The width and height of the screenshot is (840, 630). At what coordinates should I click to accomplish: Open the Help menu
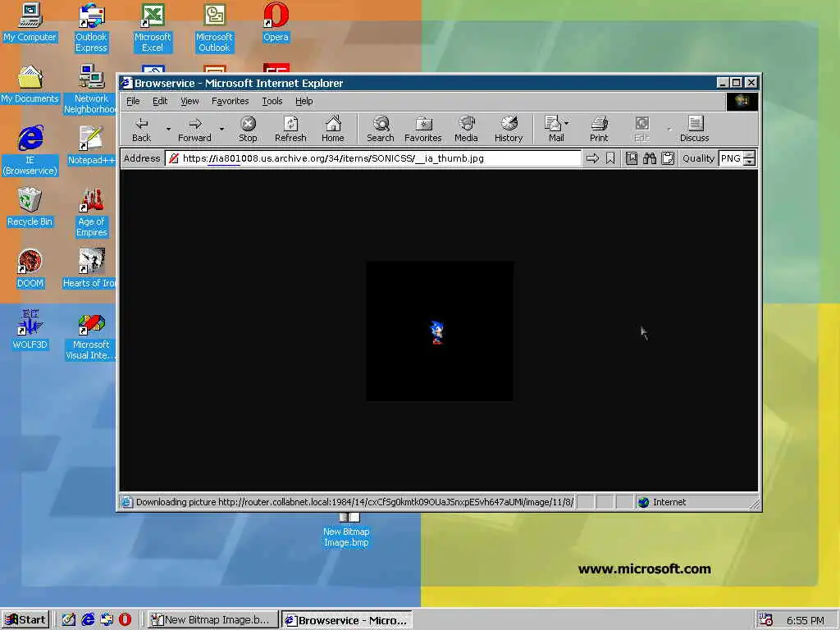pyautogui.click(x=304, y=101)
